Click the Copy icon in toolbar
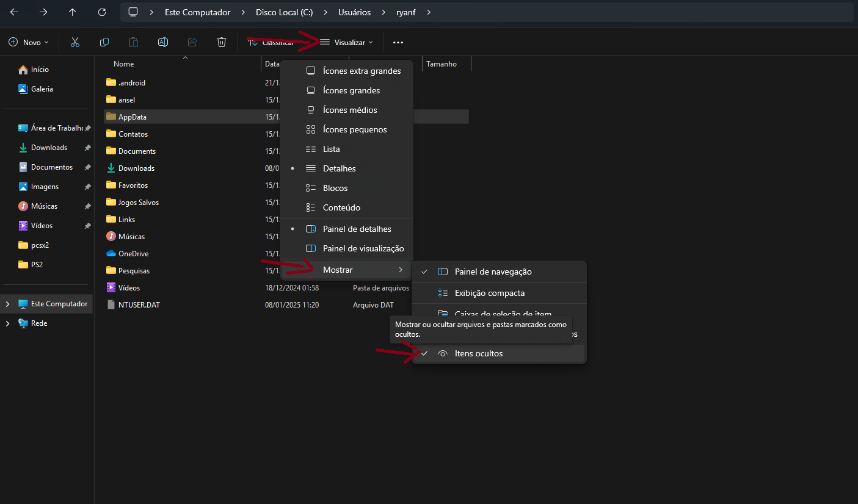Image resolution: width=858 pixels, height=504 pixels. [x=104, y=42]
